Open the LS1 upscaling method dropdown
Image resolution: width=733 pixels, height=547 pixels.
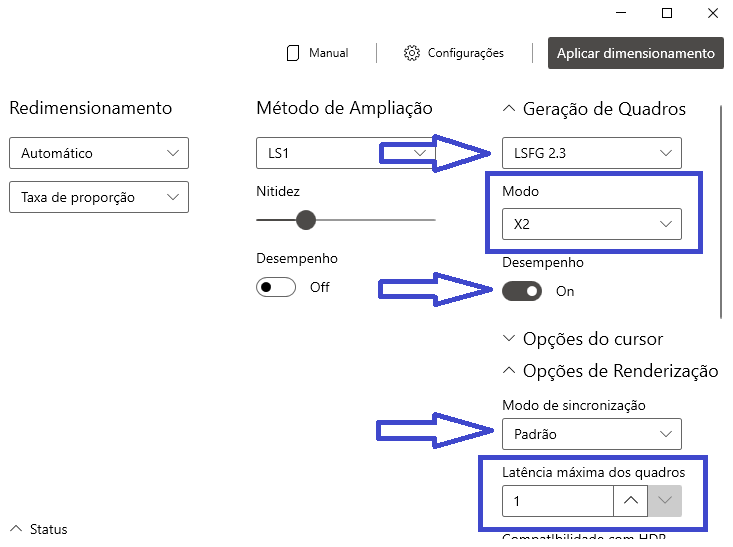345,153
